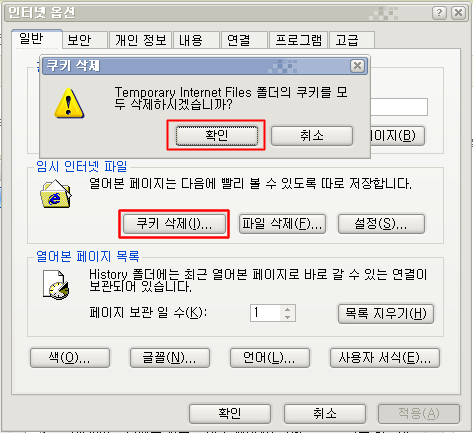Image resolution: width=473 pixels, height=433 pixels.
Task: Open the 글꼴(N) fonts dialog
Action: coord(170,358)
